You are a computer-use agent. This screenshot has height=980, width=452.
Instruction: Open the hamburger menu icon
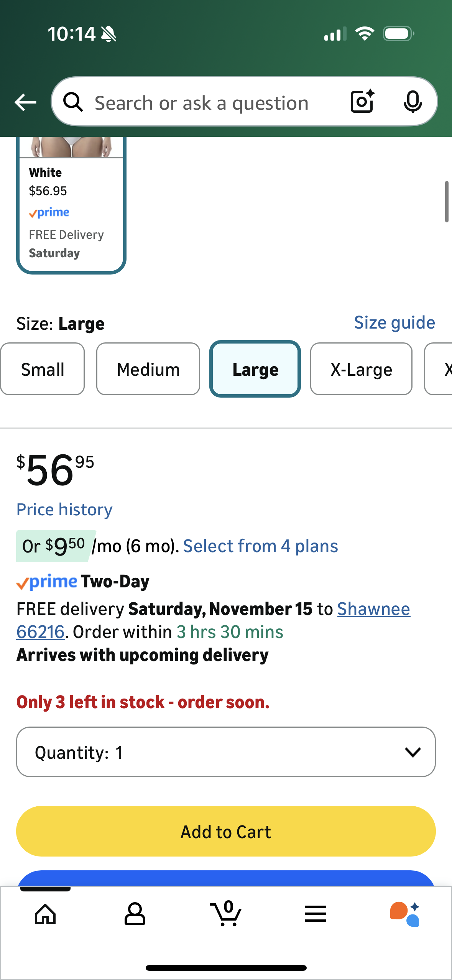click(x=315, y=914)
